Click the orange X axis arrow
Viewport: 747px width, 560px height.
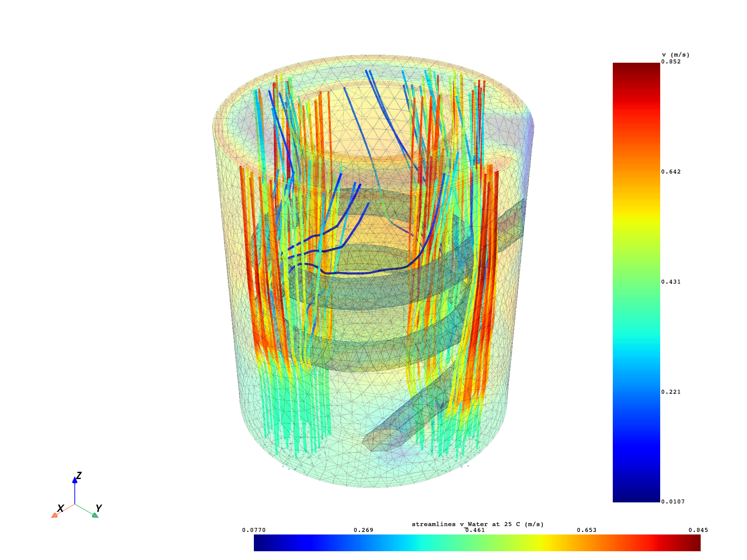[x=62, y=511]
